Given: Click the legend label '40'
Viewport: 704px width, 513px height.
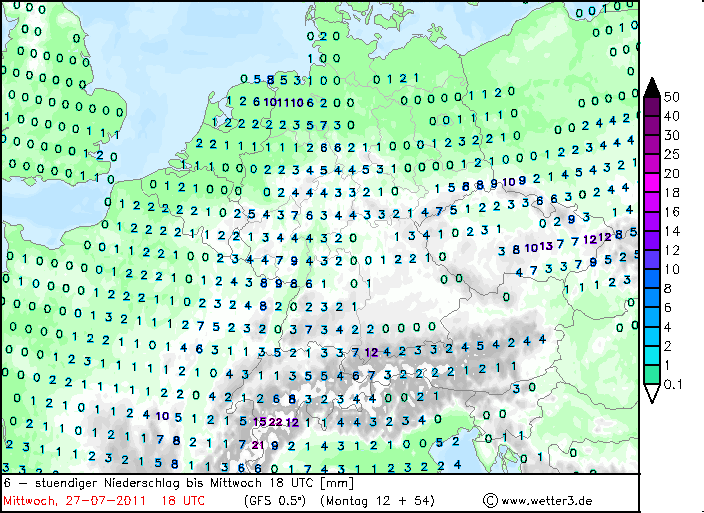Looking at the screenshot, I should click(672, 116).
